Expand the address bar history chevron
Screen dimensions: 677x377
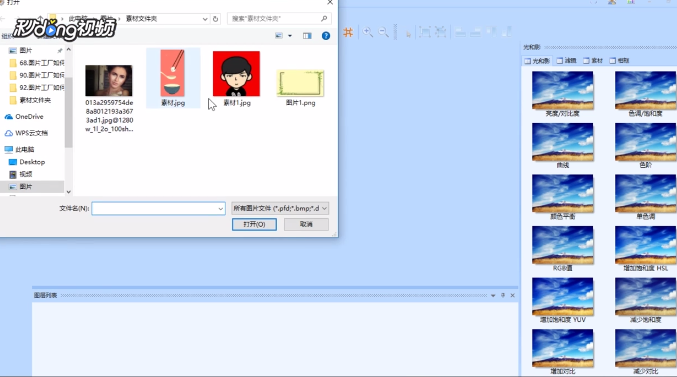(205, 19)
